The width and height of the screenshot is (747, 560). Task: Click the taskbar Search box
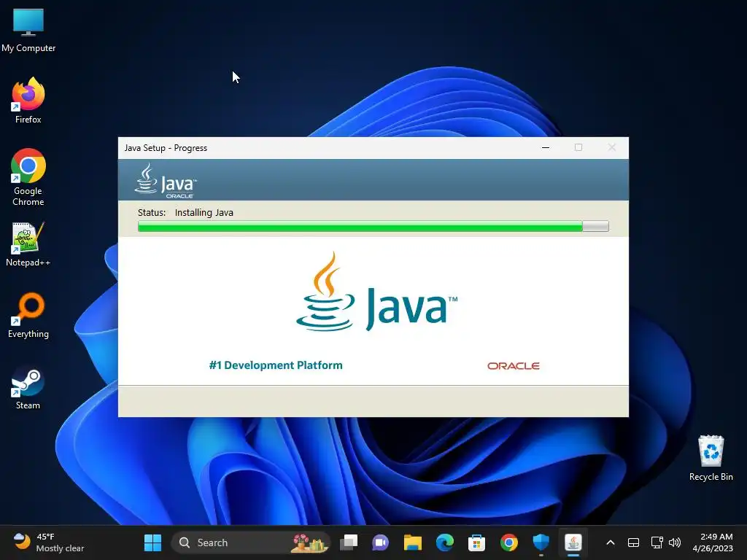point(251,542)
